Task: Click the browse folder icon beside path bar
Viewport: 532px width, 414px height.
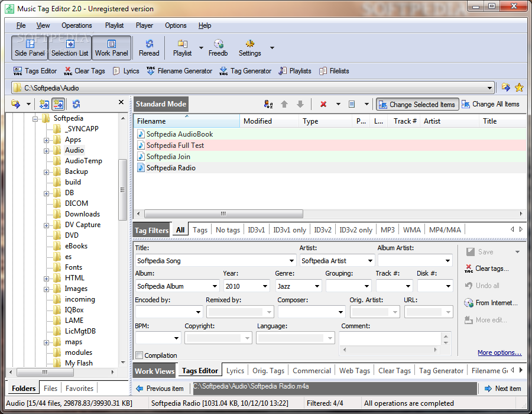Action: point(506,88)
